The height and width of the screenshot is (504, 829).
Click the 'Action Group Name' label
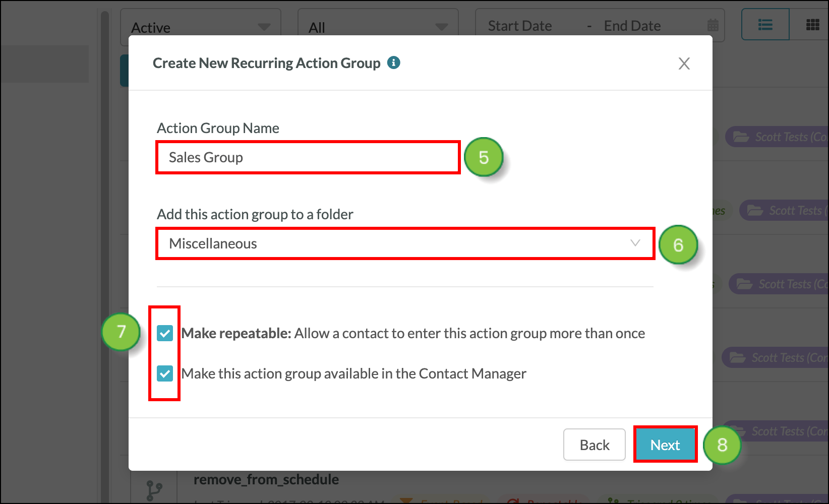pos(218,128)
